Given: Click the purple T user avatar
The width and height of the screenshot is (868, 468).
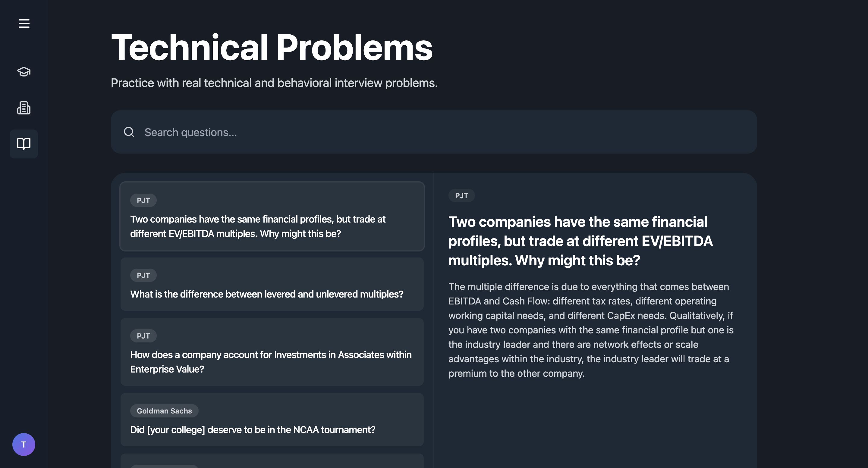Looking at the screenshot, I should [x=24, y=445].
